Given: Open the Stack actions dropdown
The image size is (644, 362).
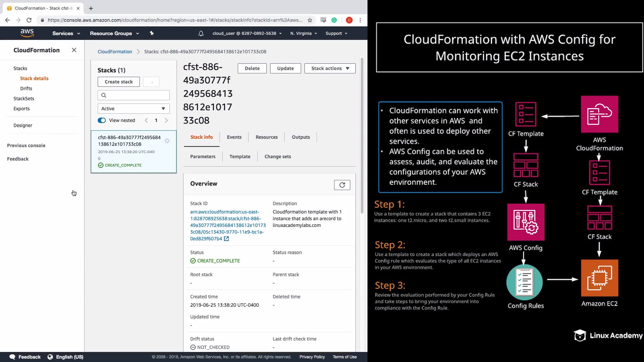Looking at the screenshot, I should click(330, 68).
